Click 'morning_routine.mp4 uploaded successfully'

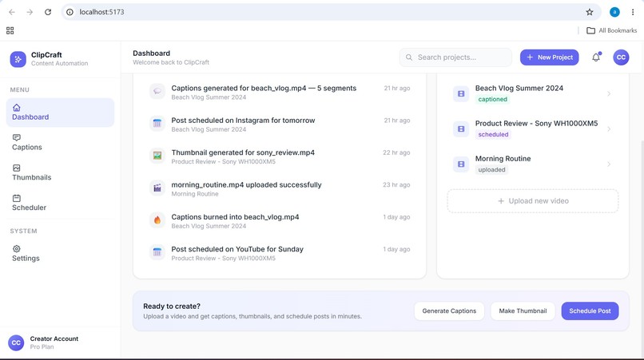pyautogui.click(x=246, y=184)
